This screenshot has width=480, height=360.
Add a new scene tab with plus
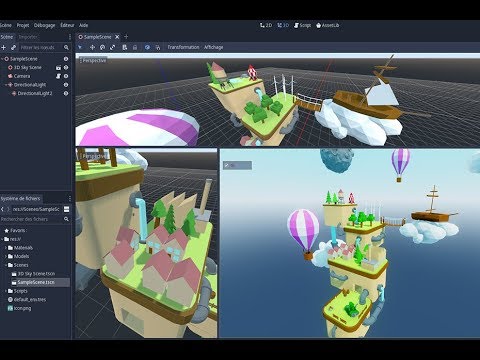126,37
